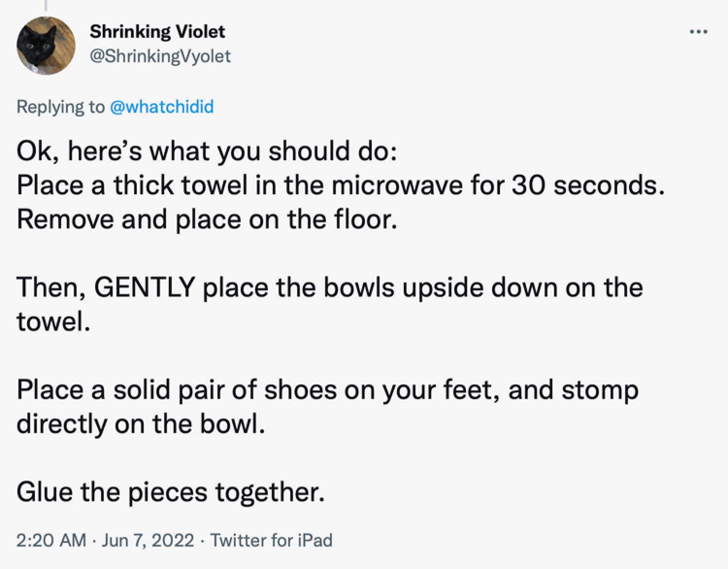Follow the thread connector line above avatar
728x569 pixels.
46,5
